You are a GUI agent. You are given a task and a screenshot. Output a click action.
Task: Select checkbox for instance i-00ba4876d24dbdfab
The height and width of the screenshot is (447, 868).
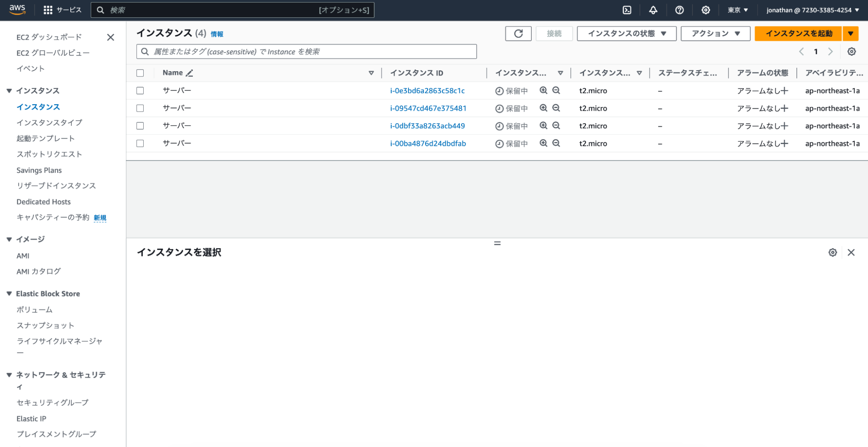tap(140, 143)
